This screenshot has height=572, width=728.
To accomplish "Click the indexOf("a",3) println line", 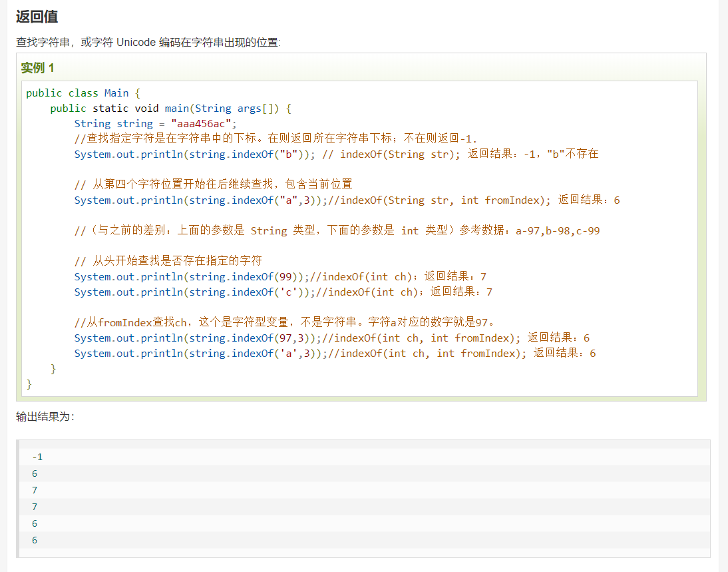I will (x=347, y=200).
